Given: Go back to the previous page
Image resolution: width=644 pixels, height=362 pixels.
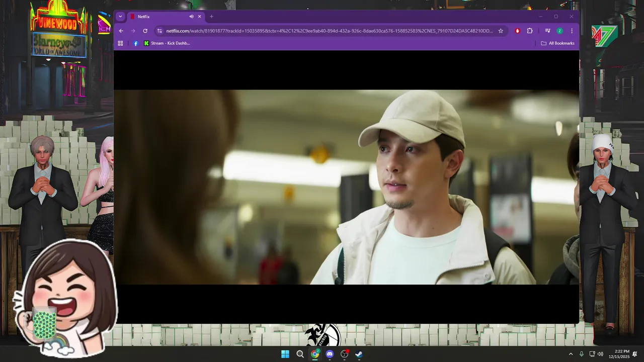Looking at the screenshot, I should point(121,31).
